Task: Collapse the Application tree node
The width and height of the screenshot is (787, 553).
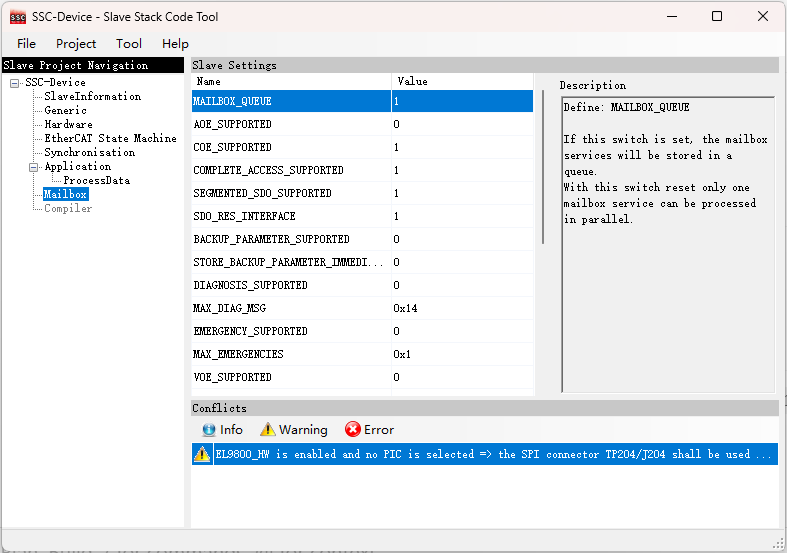Action: (x=34, y=167)
